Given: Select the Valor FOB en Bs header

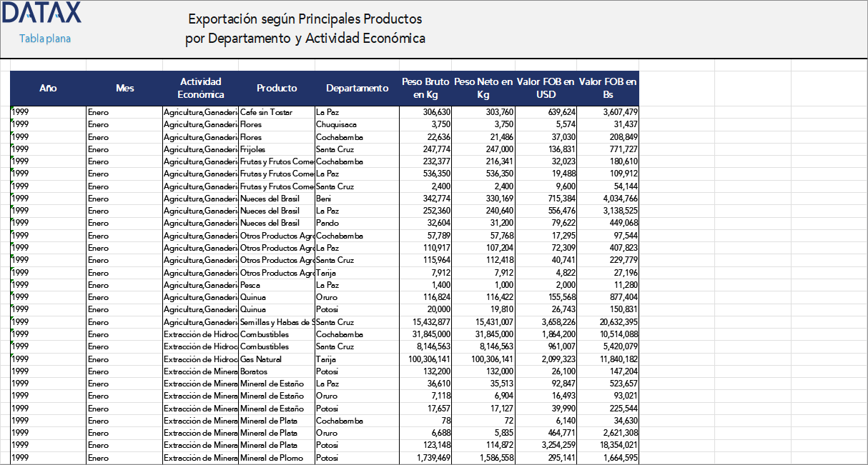Looking at the screenshot, I should [x=608, y=88].
